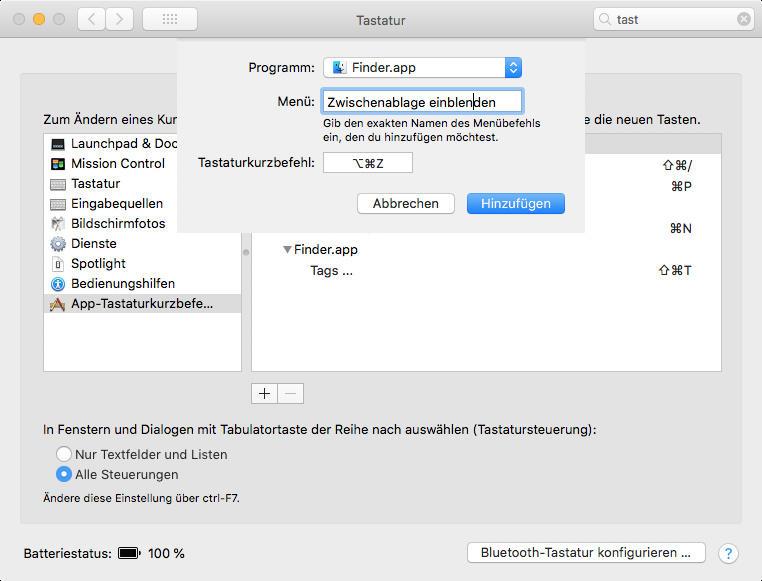Image resolution: width=762 pixels, height=581 pixels.
Task: Click the Launchpad & Dock icon
Action: click(58, 144)
